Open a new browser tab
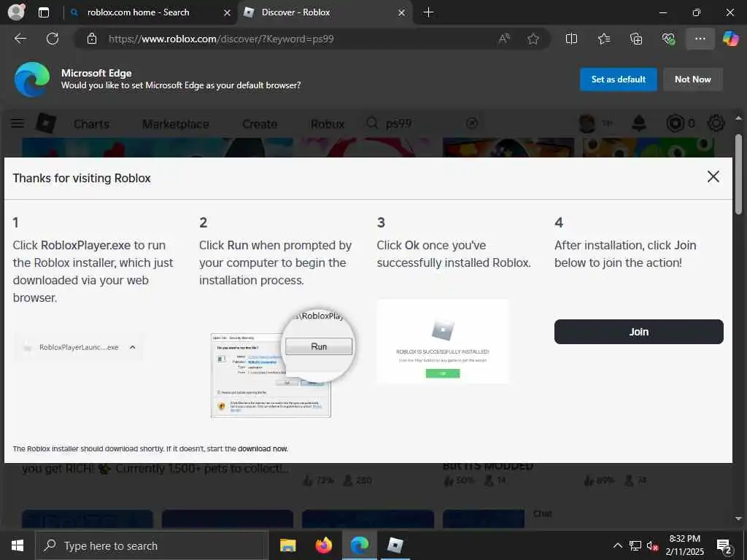 pyautogui.click(x=428, y=12)
